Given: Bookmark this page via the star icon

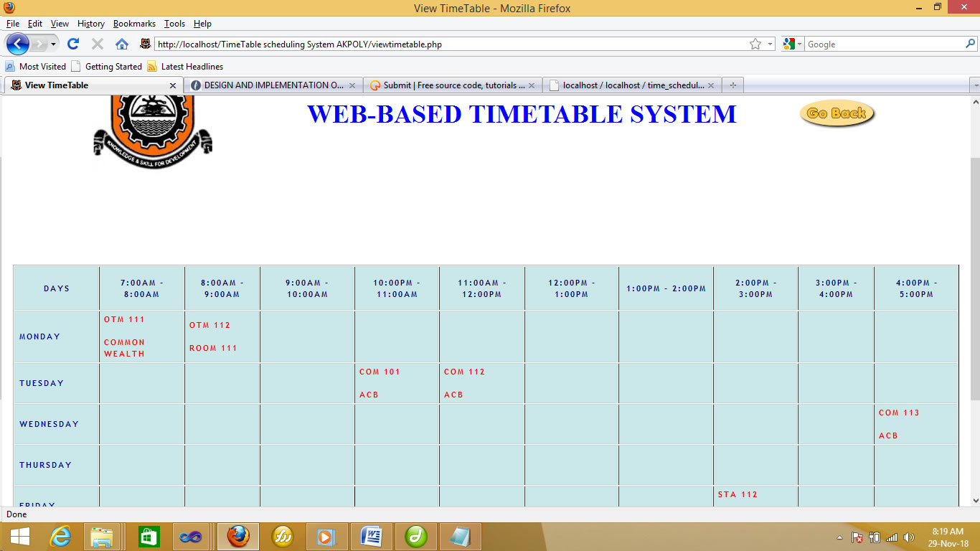Looking at the screenshot, I should [755, 44].
